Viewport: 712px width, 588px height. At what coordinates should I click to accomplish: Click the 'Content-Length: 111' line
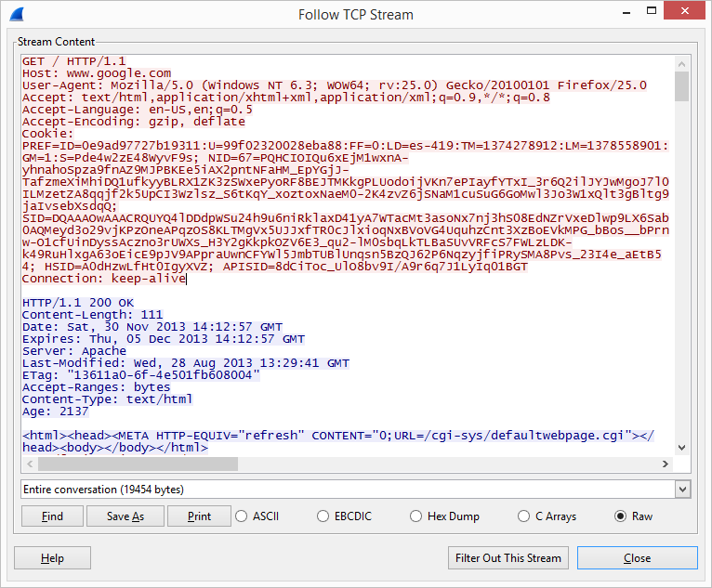[93, 315]
